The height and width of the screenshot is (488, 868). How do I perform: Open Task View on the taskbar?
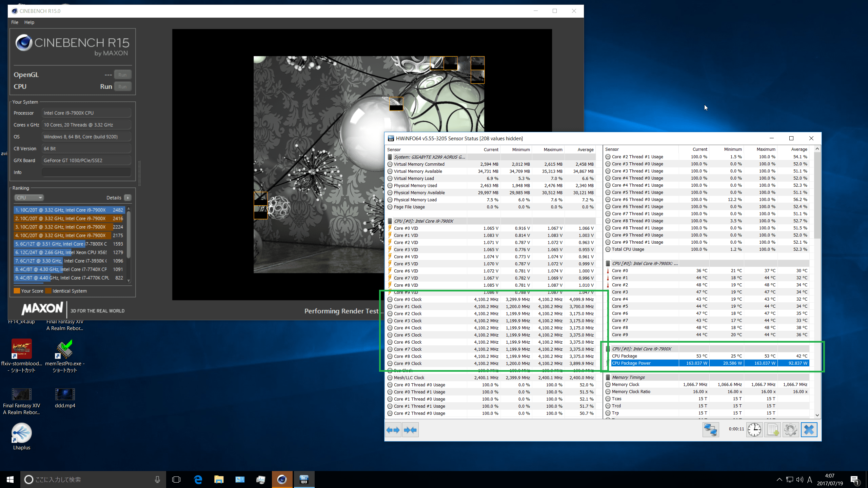tap(176, 480)
